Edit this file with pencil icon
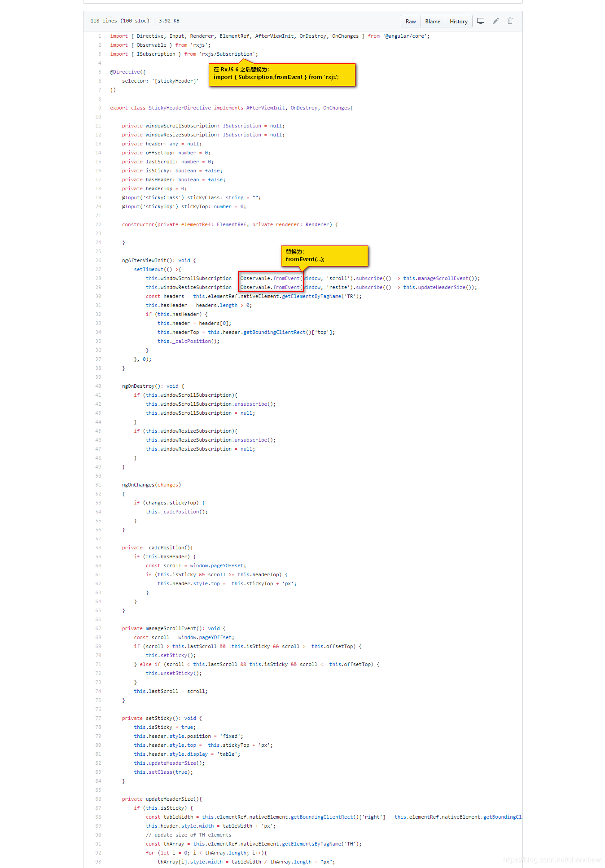 tap(495, 21)
